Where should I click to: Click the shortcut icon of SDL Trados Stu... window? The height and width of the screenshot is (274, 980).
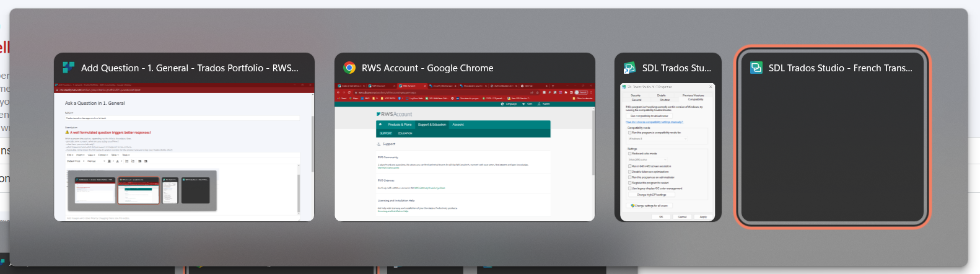coord(630,68)
